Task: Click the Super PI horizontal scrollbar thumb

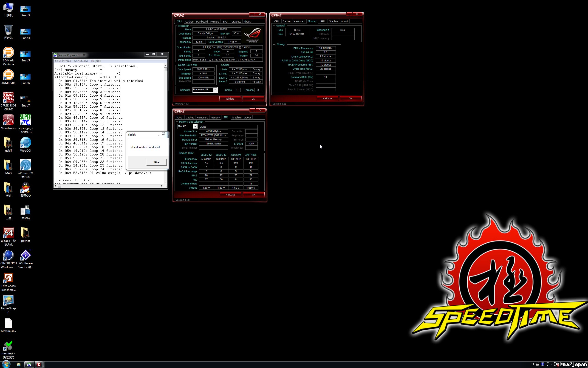Action: 59,186
